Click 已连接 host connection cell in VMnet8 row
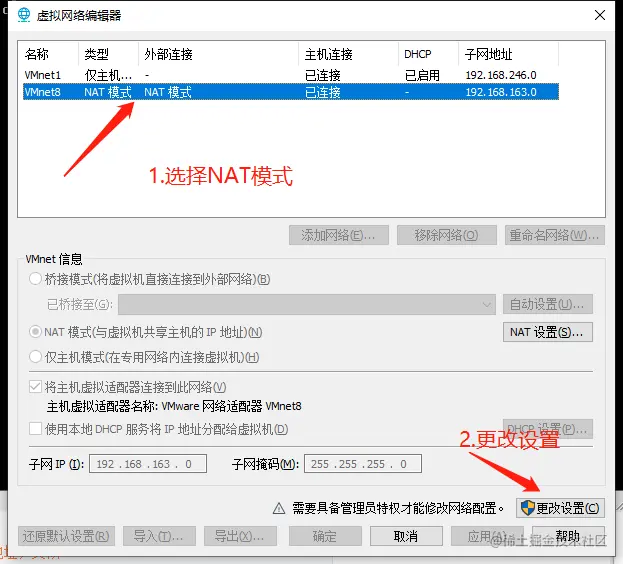 [323, 92]
